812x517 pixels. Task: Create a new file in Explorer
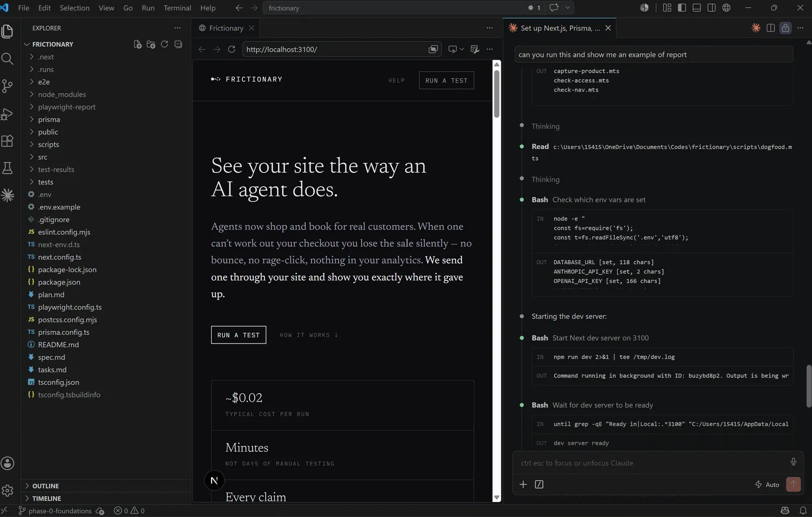coord(138,44)
